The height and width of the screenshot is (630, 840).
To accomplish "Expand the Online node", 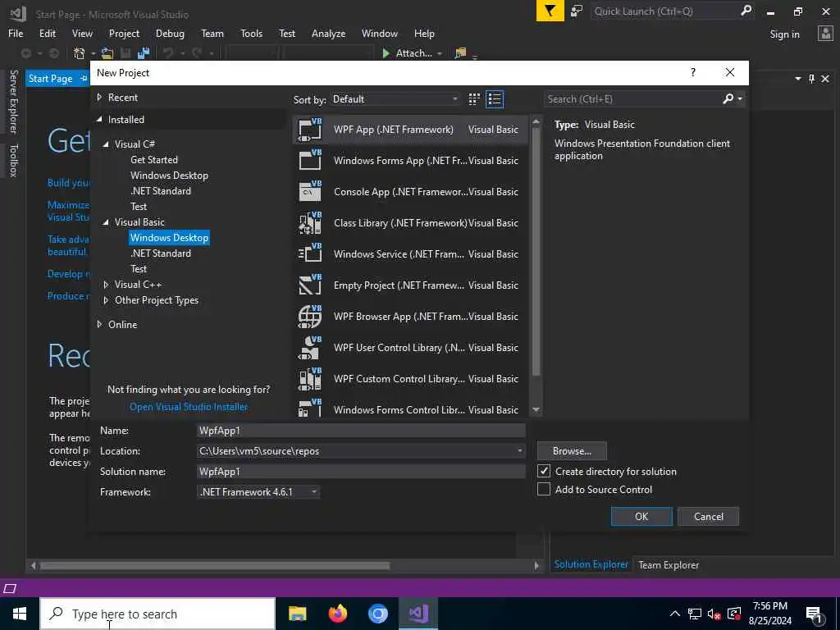I will pos(99,324).
